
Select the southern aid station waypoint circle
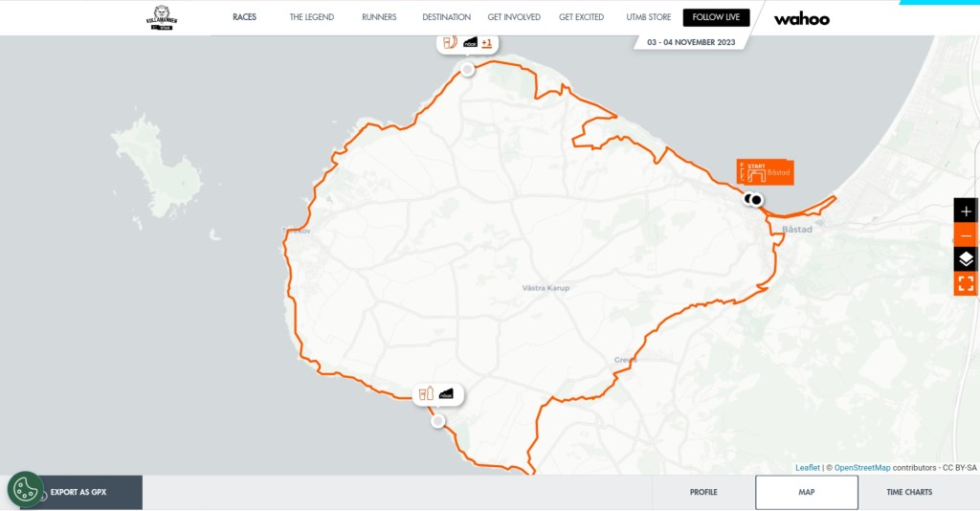437,421
